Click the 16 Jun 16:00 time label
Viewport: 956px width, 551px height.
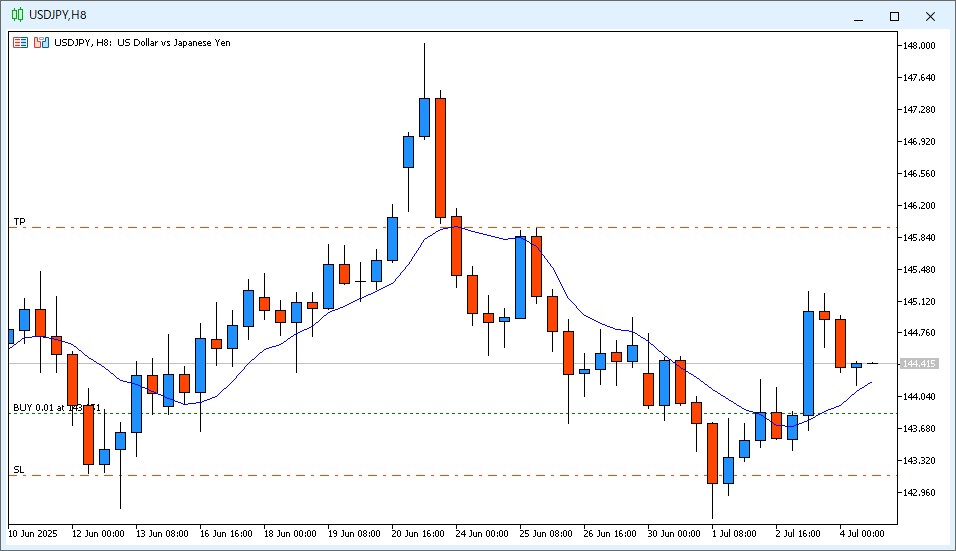click(x=226, y=534)
